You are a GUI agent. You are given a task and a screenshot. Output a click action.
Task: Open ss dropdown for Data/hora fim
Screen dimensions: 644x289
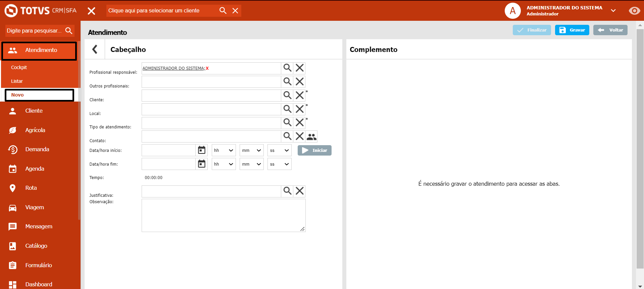279,164
